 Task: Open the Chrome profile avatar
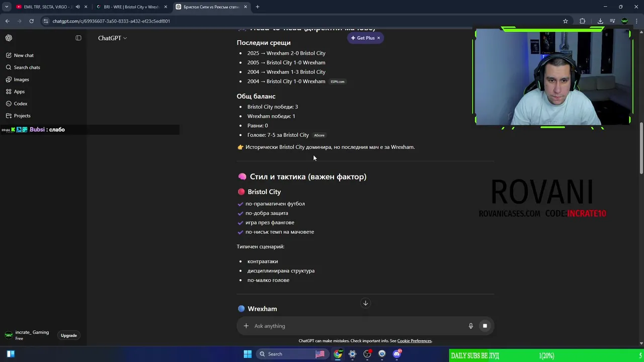coord(624,21)
